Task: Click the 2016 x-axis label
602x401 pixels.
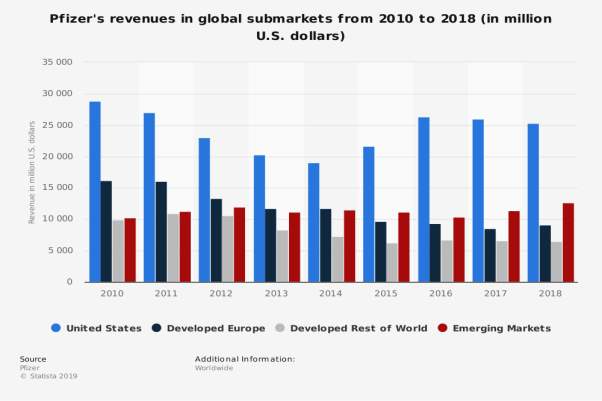Action: click(441, 293)
